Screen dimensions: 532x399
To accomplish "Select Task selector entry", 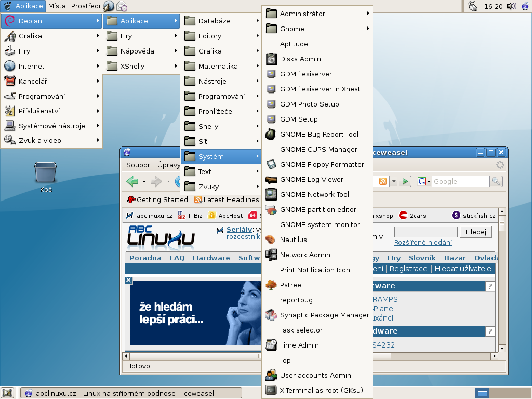I will [317, 330].
